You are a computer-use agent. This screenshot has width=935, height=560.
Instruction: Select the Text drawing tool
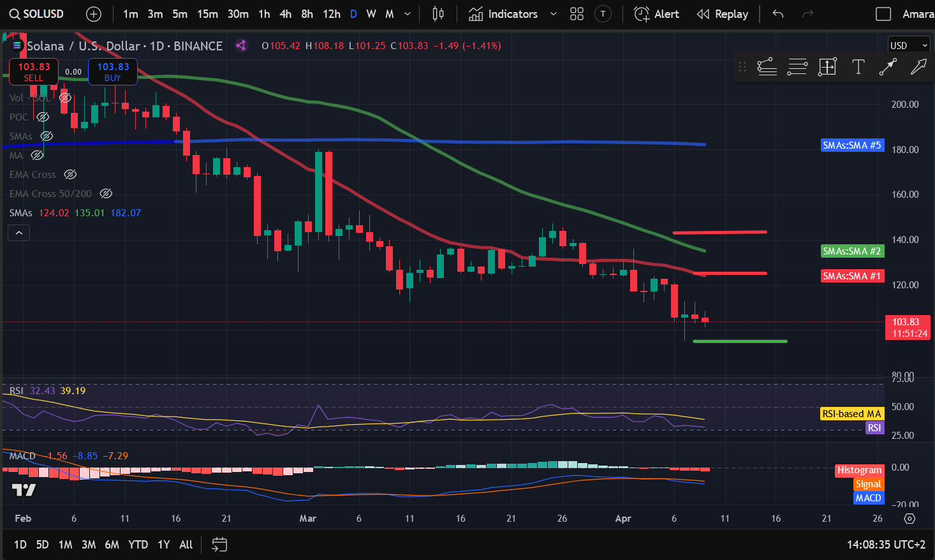point(858,66)
